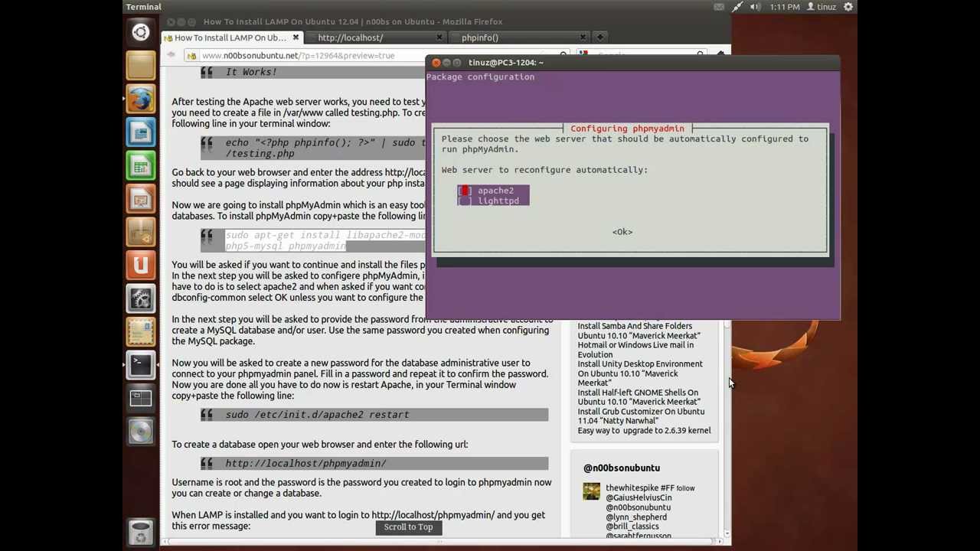Open the 1:11 PM clock menu
The image size is (980, 551).
point(785,7)
